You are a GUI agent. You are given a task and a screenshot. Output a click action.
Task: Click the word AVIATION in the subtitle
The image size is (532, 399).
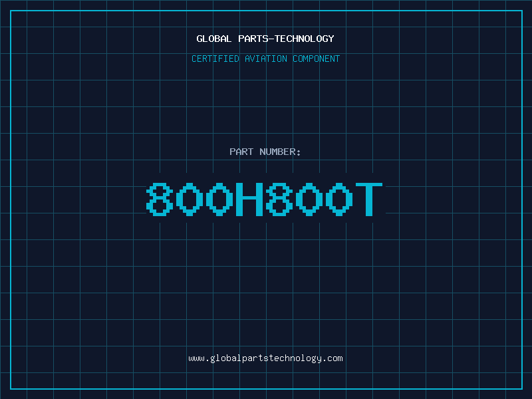[x=265, y=59]
